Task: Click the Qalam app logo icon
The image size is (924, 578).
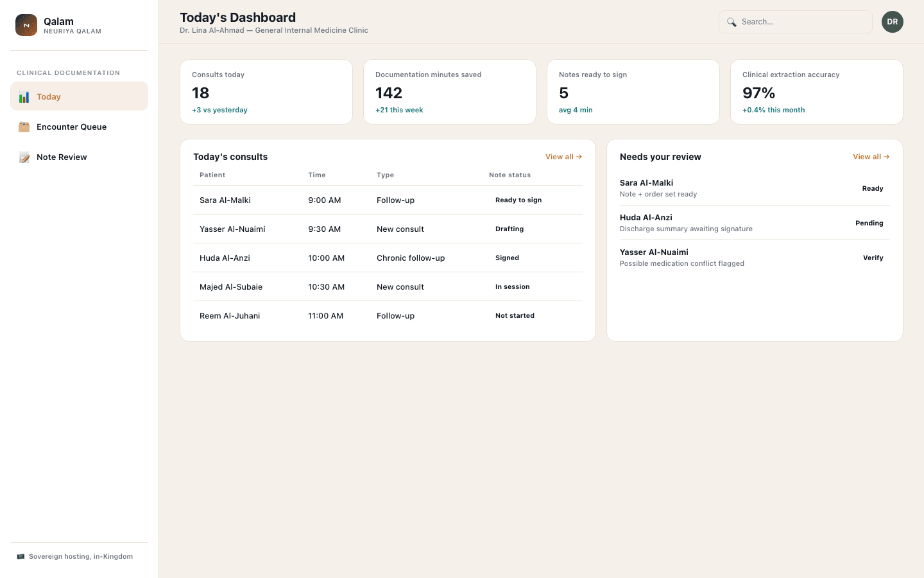Action: 26,25
